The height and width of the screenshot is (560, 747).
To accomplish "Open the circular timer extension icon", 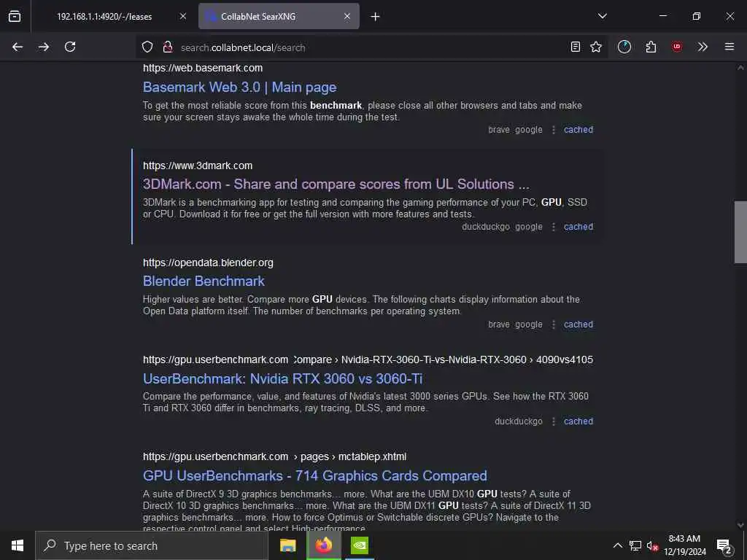I will (x=624, y=47).
